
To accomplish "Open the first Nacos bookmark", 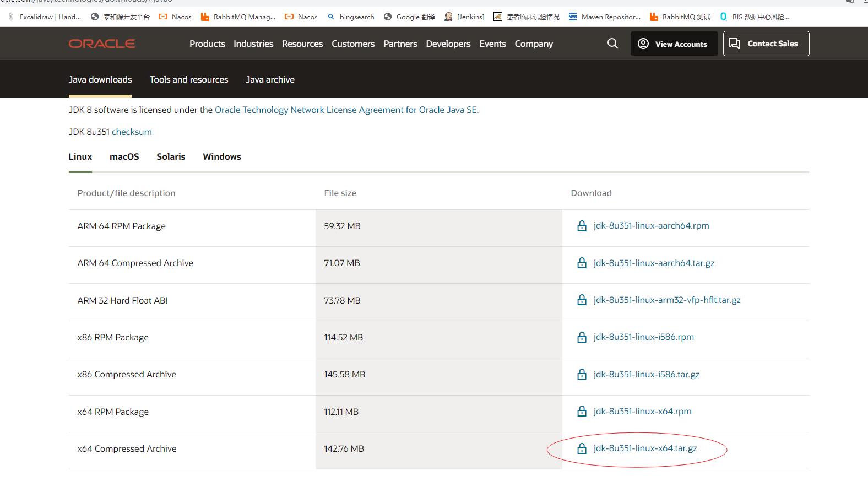I will click(x=175, y=17).
